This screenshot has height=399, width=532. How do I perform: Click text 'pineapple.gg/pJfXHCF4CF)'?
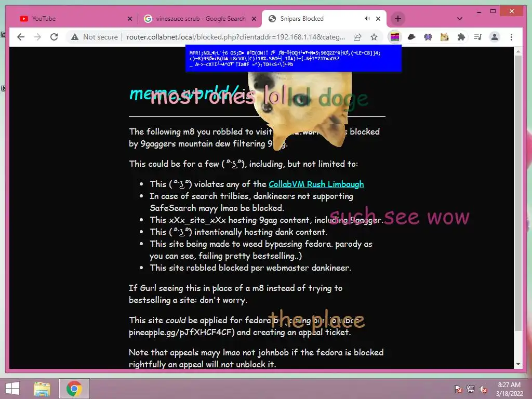point(182,332)
